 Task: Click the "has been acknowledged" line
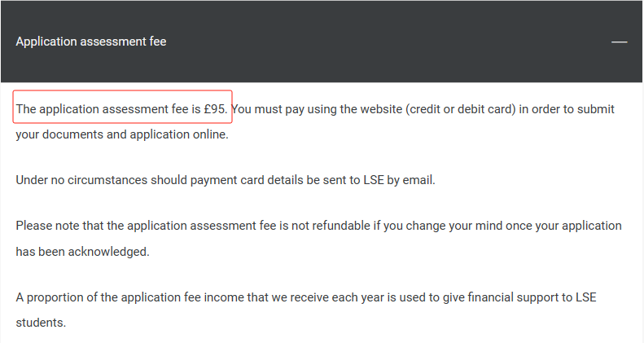pos(82,252)
